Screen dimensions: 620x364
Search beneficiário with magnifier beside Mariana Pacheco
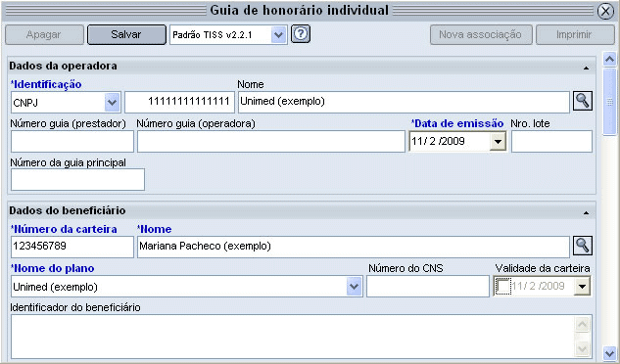click(x=583, y=246)
